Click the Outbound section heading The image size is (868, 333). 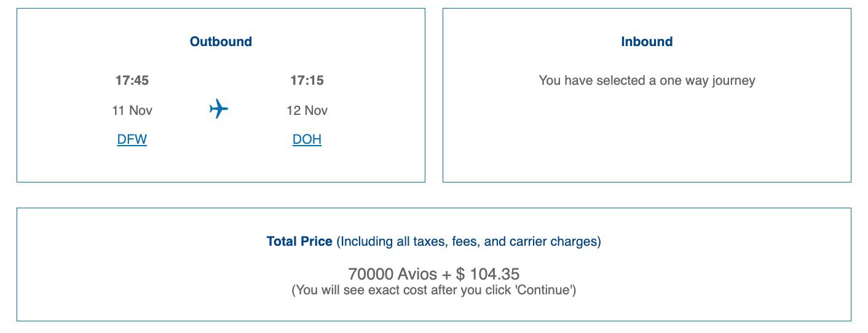click(x=221, y=42)
